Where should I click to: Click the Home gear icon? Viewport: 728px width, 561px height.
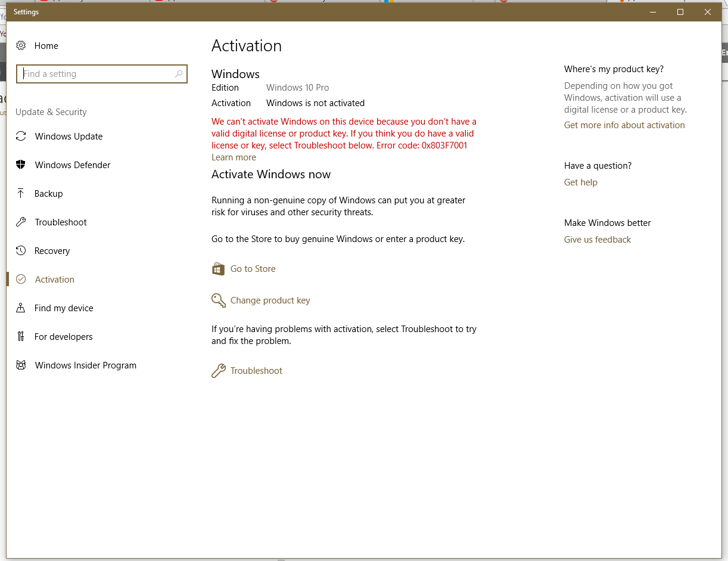pyautogui.click(x=21, y=45)
